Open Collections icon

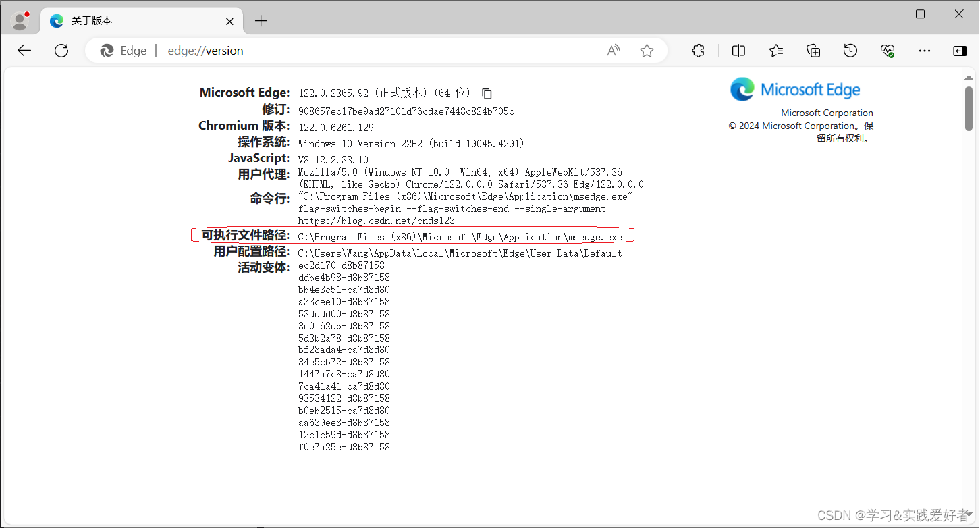[813, 51]
